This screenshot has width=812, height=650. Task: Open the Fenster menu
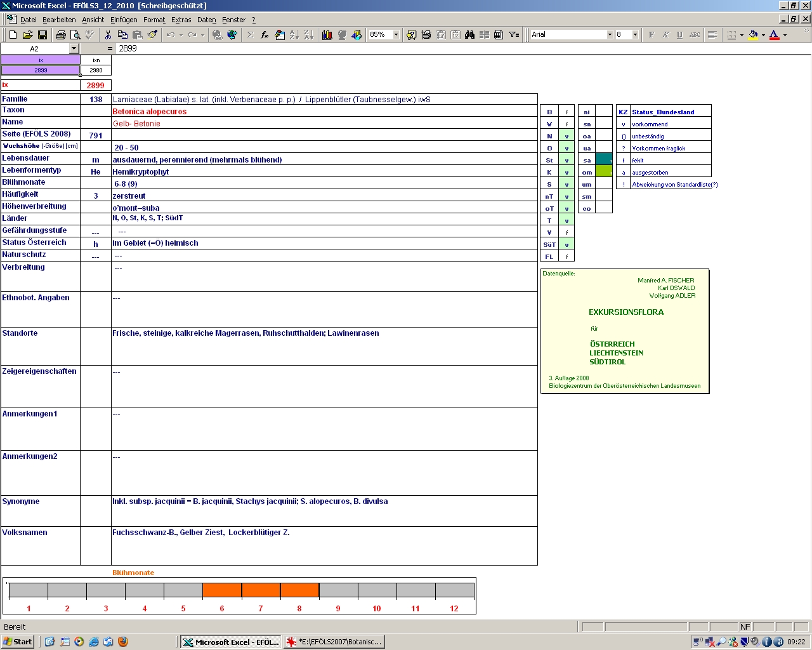click(234, 20)
